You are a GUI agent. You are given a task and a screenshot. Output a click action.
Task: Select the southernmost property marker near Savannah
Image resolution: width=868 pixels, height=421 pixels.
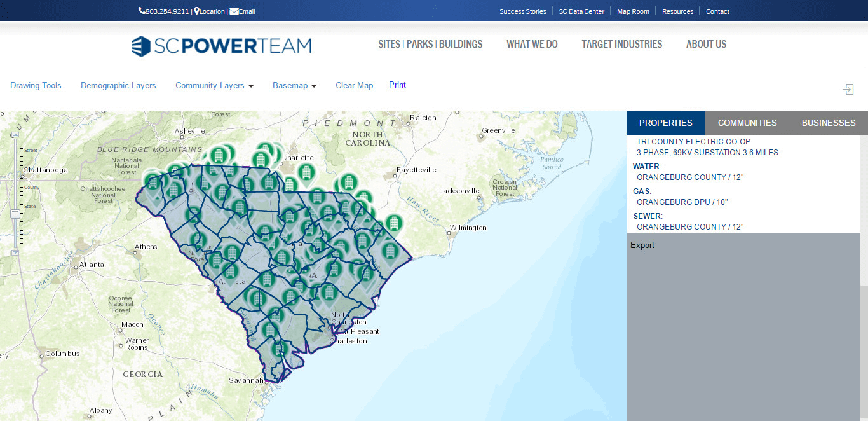tap(279, 349)
